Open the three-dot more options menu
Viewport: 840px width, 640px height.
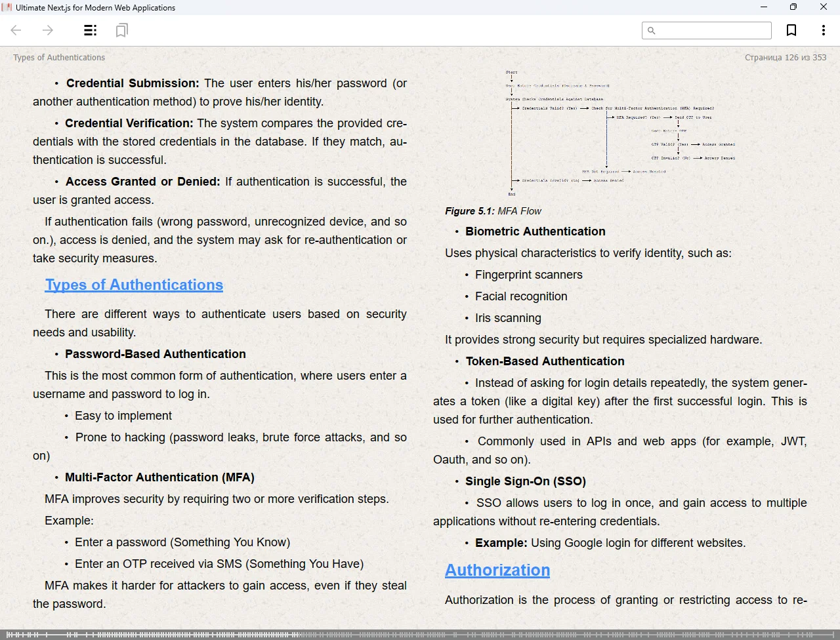click(823, 30)
